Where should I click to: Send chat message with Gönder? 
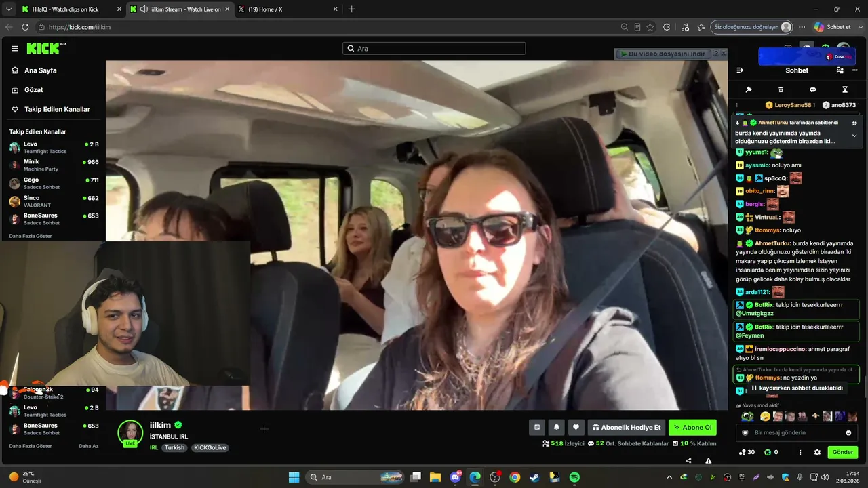tap(843, 452)
